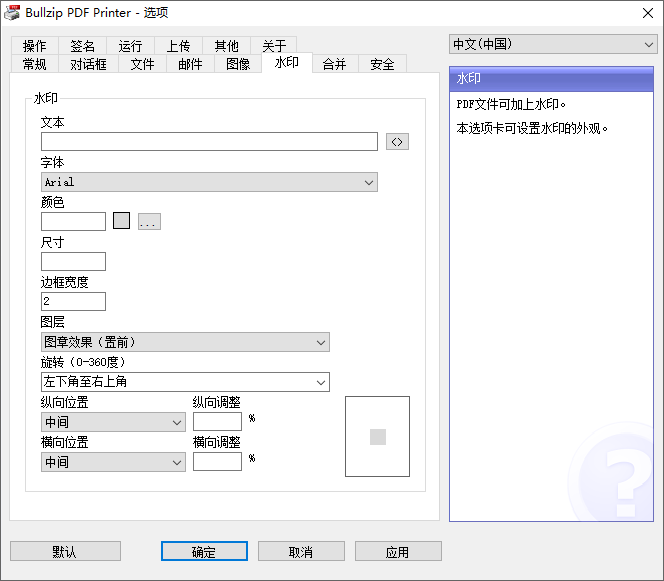664x581 pixels.
Task: Open the 图层 图章效果 dropdown
Action: point(185,342)
